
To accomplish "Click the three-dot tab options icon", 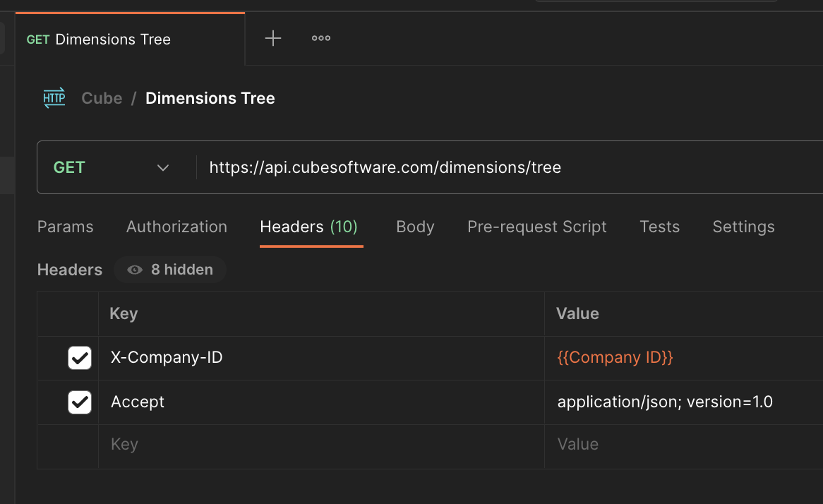I will click(321, 39).
